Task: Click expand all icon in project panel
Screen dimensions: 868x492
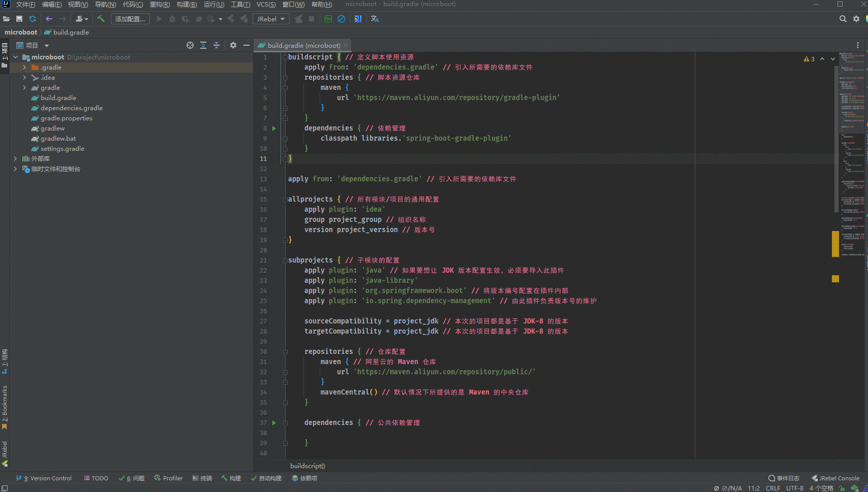Action: [x=203, y=45]
